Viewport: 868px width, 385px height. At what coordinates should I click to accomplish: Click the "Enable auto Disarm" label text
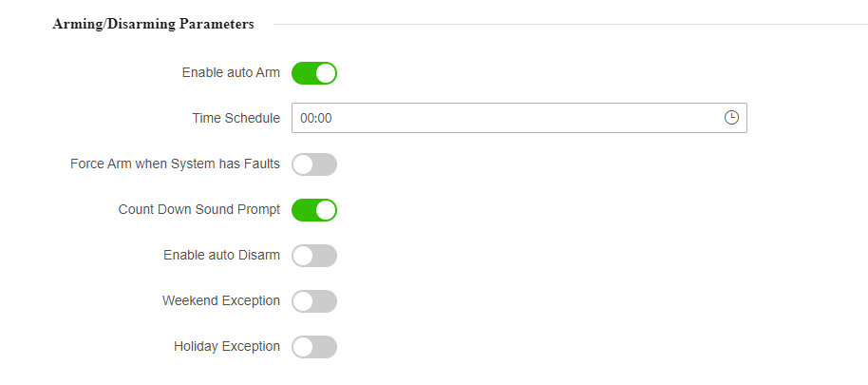221,256
